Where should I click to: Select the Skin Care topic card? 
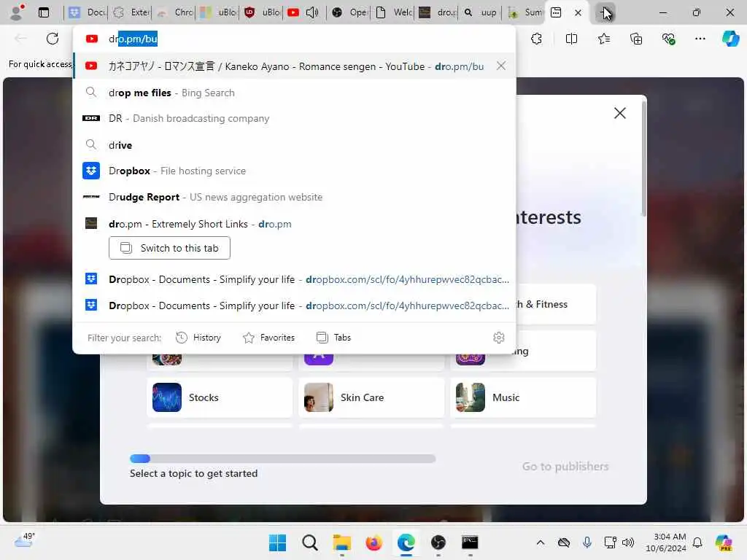(x=371, y=397)
